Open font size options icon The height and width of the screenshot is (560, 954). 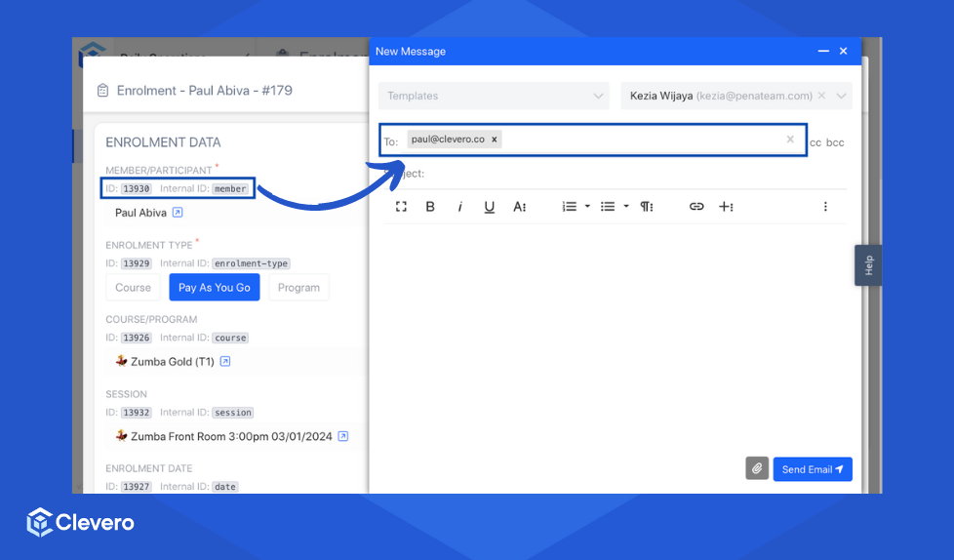click(x=519, y=207)
